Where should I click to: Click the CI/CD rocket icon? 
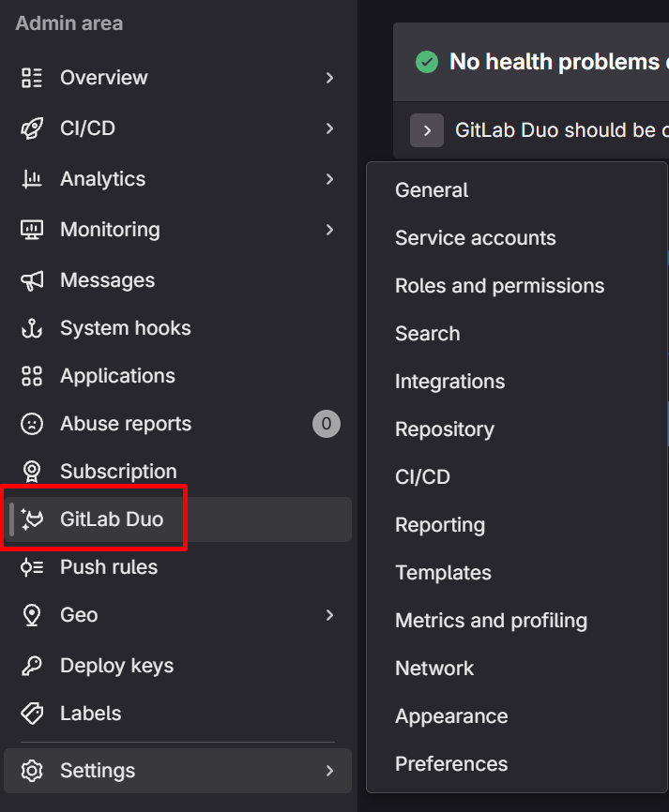tap(32, 128)
